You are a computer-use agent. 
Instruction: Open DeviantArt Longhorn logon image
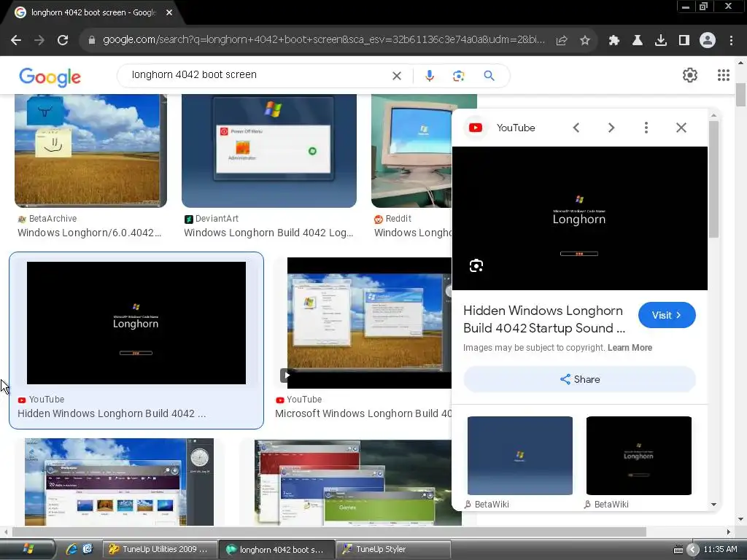click(268, 150)
